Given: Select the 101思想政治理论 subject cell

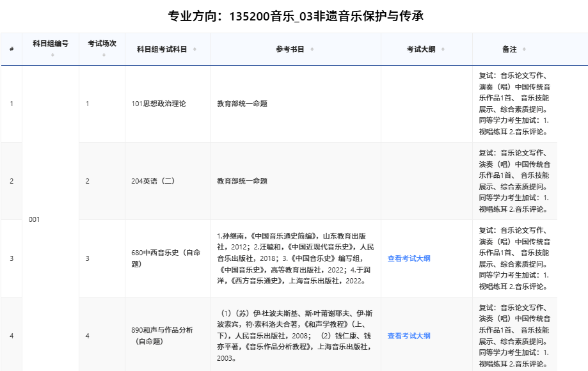Looking at the screenshot, I should click(x=158, y=104).
